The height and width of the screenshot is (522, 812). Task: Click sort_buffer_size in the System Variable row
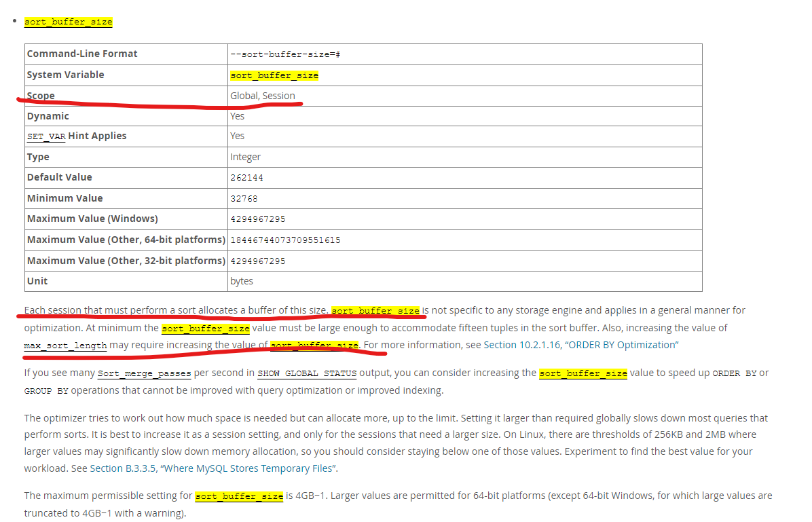274,75
